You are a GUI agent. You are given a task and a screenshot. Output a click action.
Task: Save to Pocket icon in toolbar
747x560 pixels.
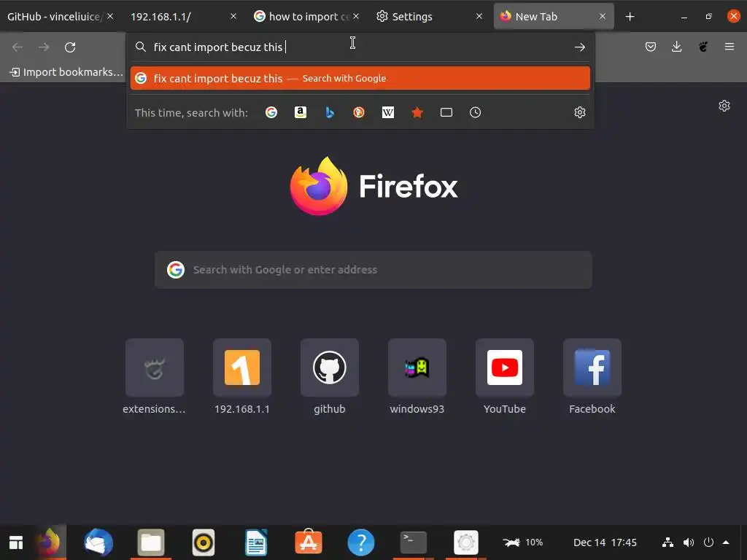point(650,47)
